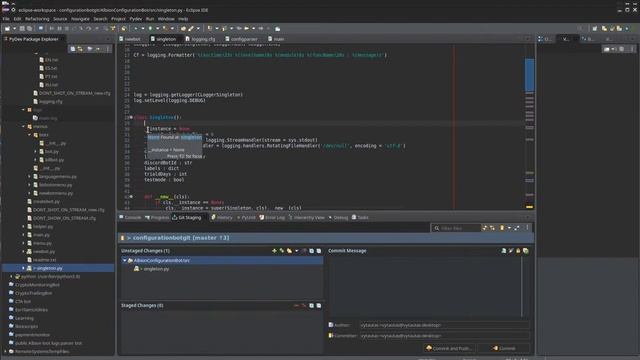
Task: Open the Console view tab
Action: [x=130, y=218]
